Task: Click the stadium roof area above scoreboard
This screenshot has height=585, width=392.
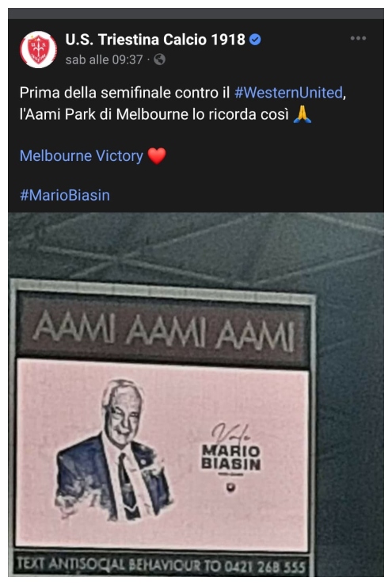Action: click(x=196, y=247)
